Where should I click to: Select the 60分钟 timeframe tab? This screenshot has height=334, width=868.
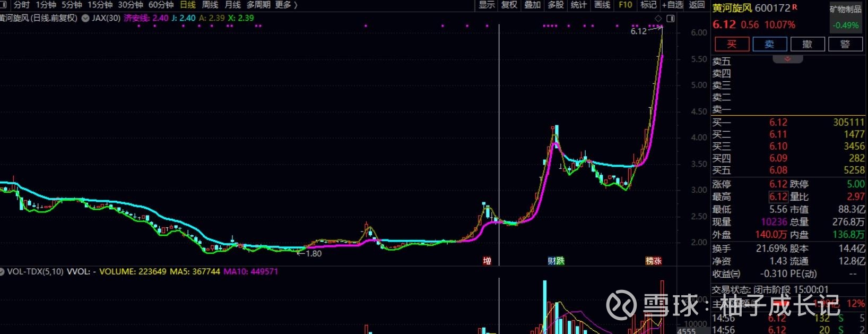pos(161,5)
